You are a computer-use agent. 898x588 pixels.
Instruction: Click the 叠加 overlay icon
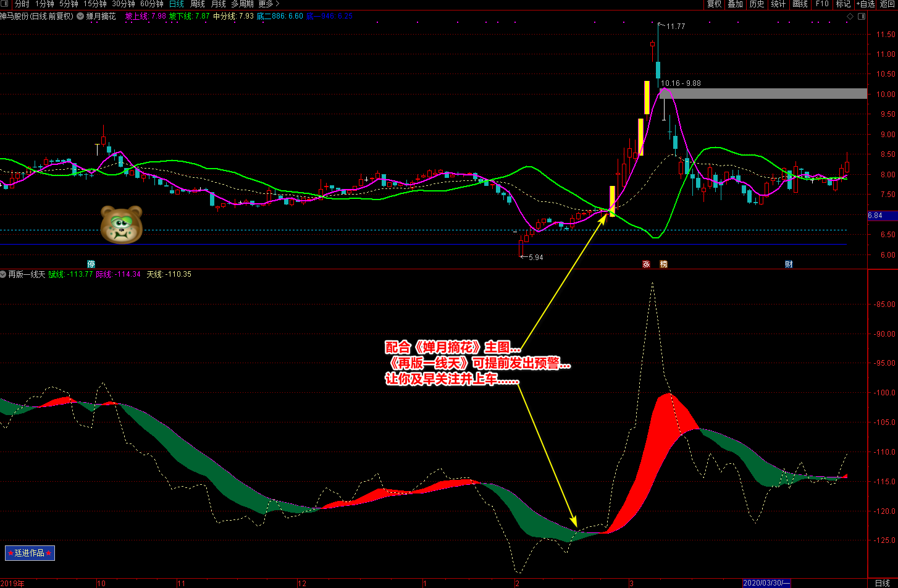tap(736, 4)
